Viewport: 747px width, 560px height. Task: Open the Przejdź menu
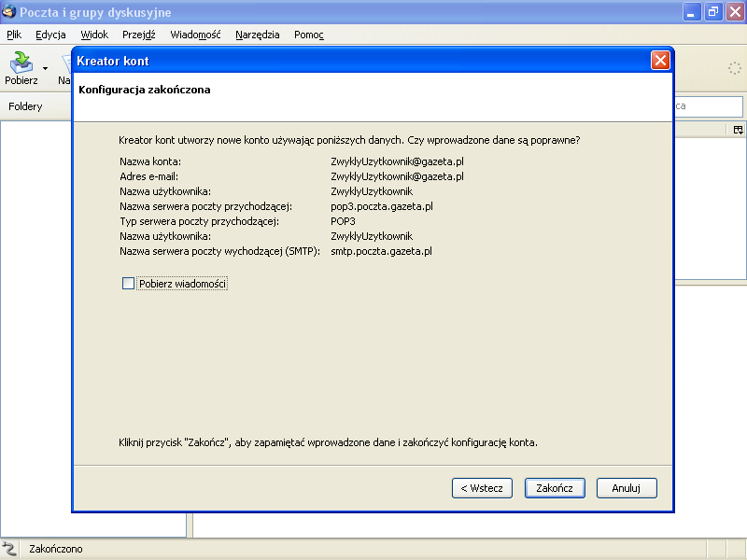(x=138, y=35)
